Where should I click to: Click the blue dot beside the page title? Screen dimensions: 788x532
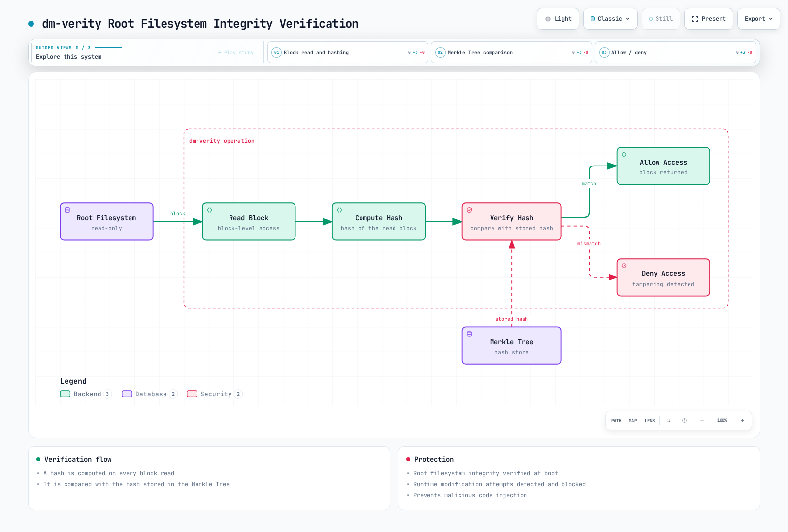31,24
